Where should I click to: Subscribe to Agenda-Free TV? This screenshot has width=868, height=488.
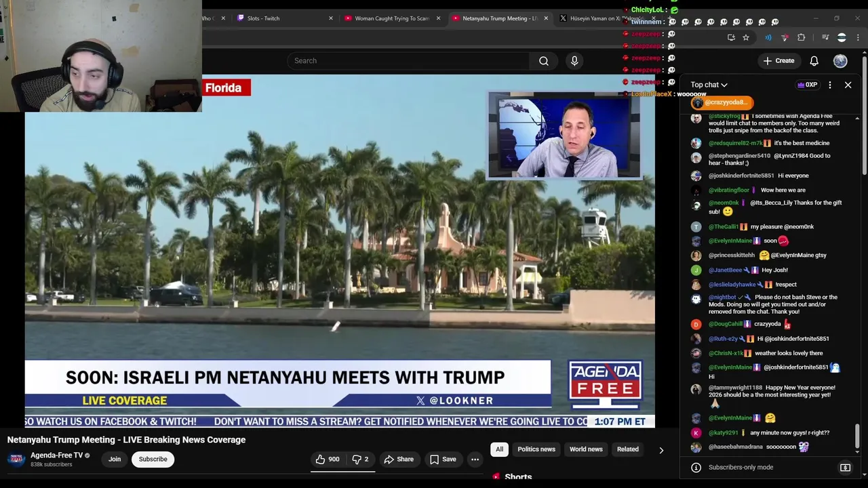(153, 459)
